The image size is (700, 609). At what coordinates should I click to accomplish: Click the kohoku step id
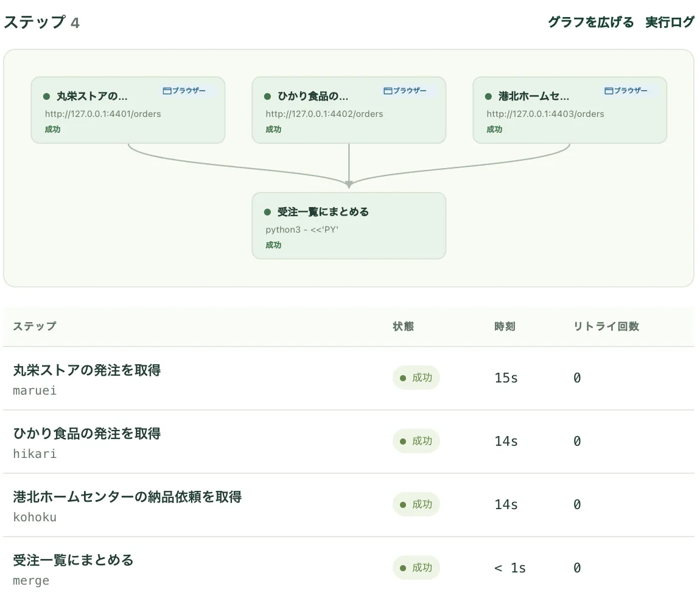[35, 518]
